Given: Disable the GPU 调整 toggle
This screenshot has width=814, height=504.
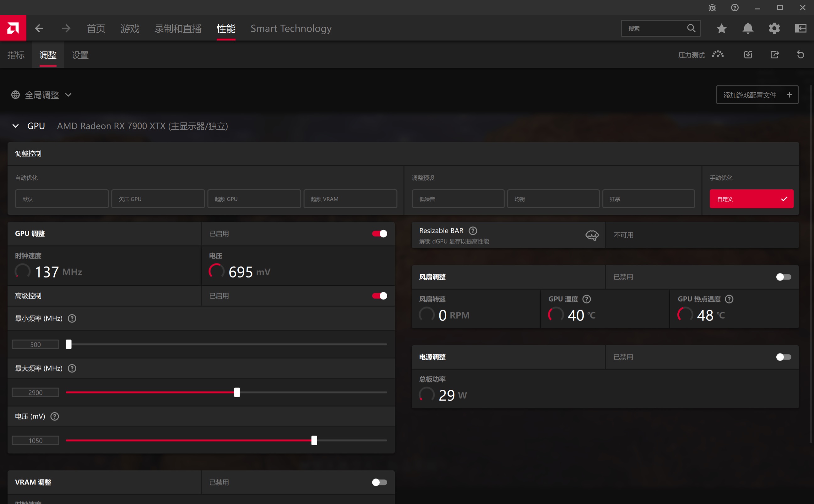Looking at the screenshot, I should [x=380, y=234].
